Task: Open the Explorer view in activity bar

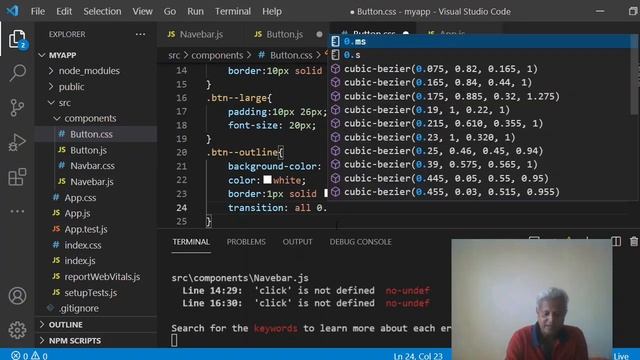Action: (x=17, y=39)
